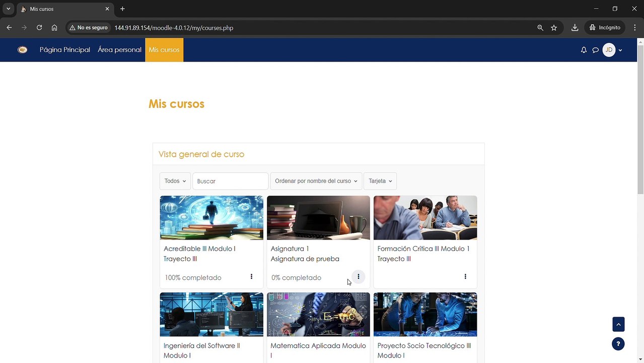The width and height of the screenshot is (644, 363).
Task: Bookmark this page with the star
Action: pos(554,28)
